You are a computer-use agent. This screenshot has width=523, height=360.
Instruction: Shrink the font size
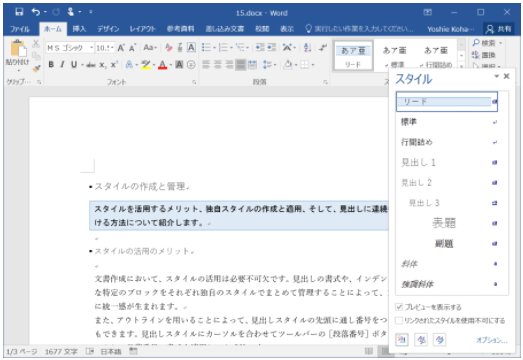point(132,48)
